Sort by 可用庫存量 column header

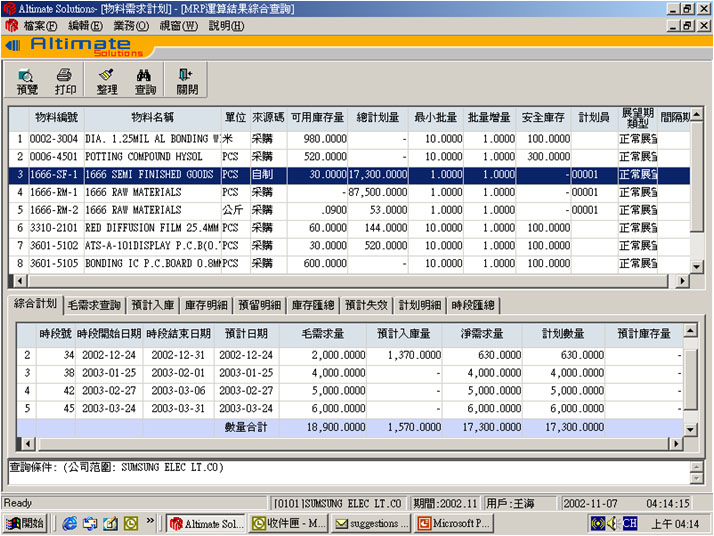(317, 118)
